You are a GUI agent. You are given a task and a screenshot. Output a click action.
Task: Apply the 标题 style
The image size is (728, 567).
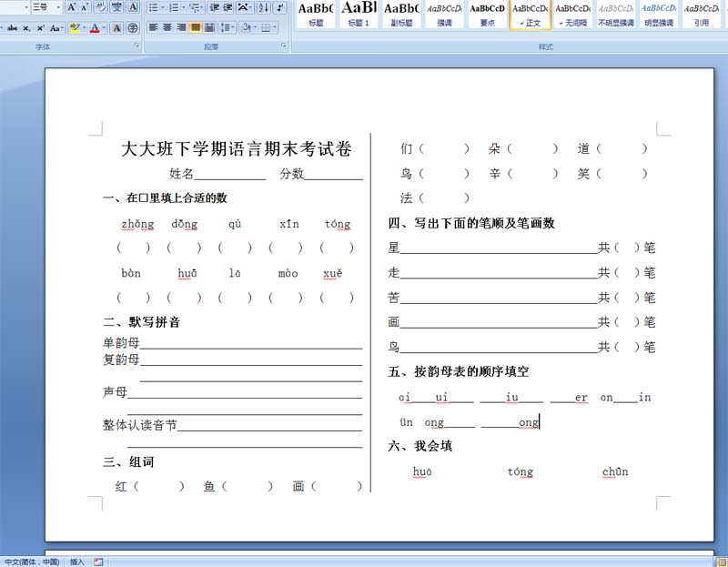point(316,15)
